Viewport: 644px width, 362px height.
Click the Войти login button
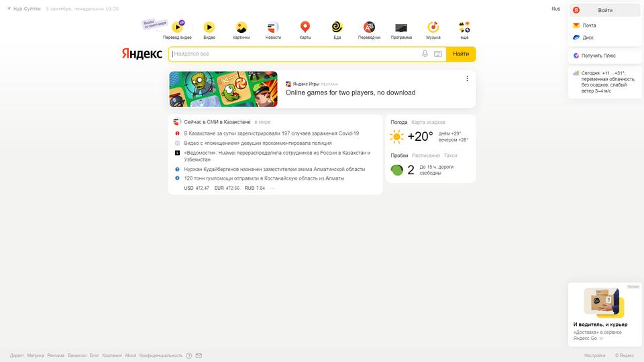605,10
